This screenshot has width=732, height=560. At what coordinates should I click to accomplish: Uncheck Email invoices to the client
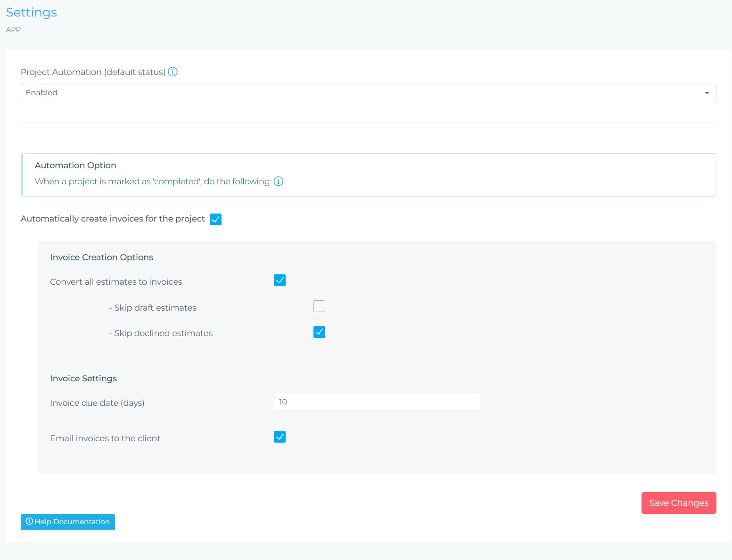tap(280, 437)
